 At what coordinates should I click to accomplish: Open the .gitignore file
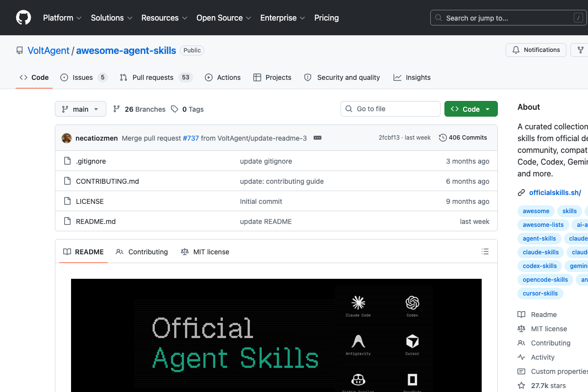click(x=91, y=161)
